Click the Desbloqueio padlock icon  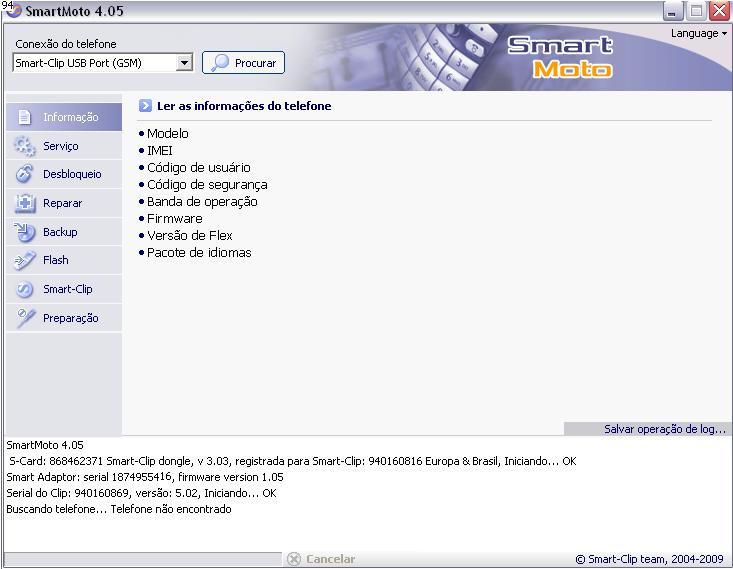tap(24, 174)
